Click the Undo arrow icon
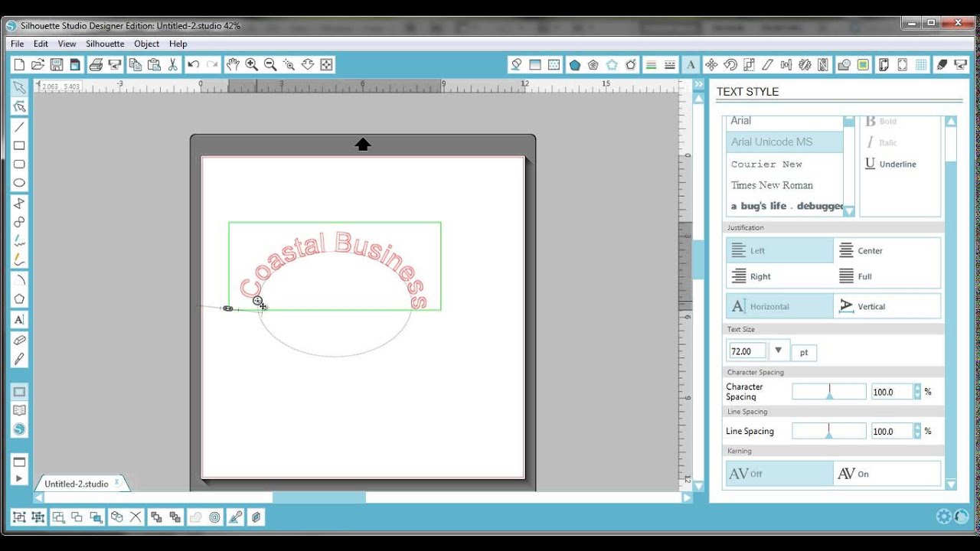The height and width of the screenshot is (551, 980). click(x=194, y=65)
